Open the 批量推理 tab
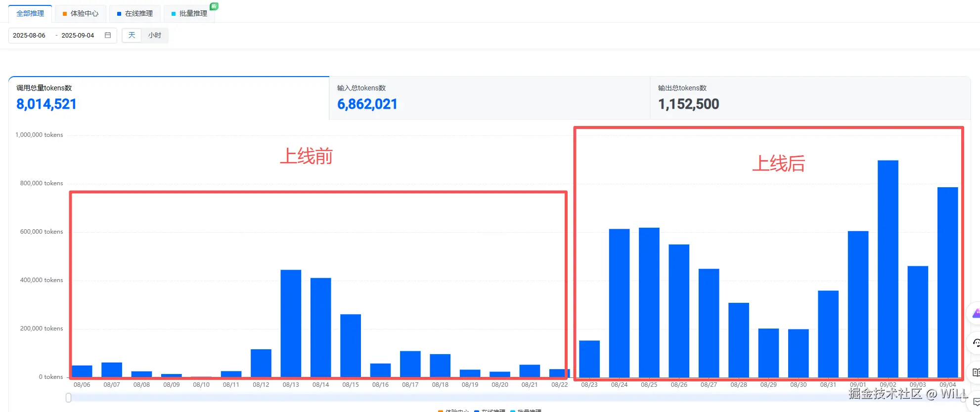This screenshot has height=412, width=980. [x=189, y=13]
